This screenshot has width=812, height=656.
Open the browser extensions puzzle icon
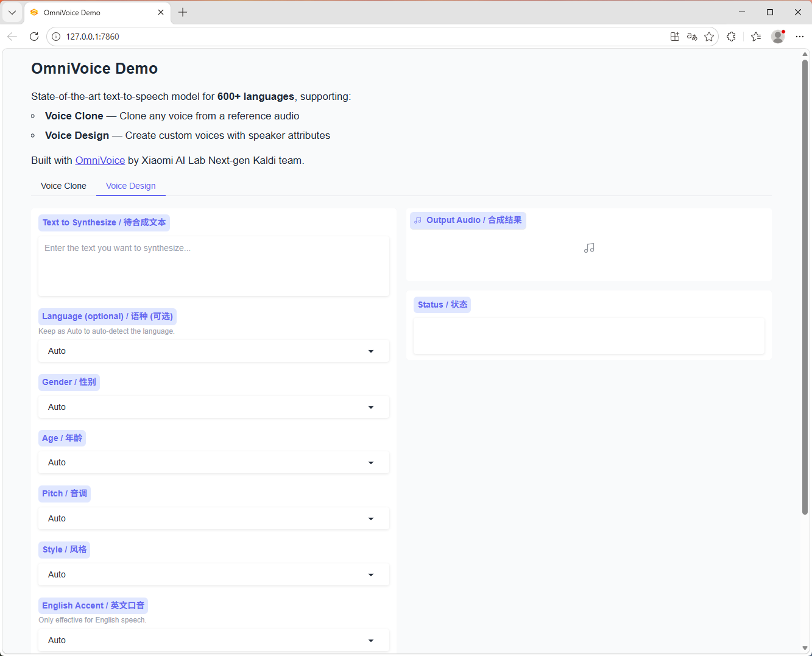click(x=732, y=37)
